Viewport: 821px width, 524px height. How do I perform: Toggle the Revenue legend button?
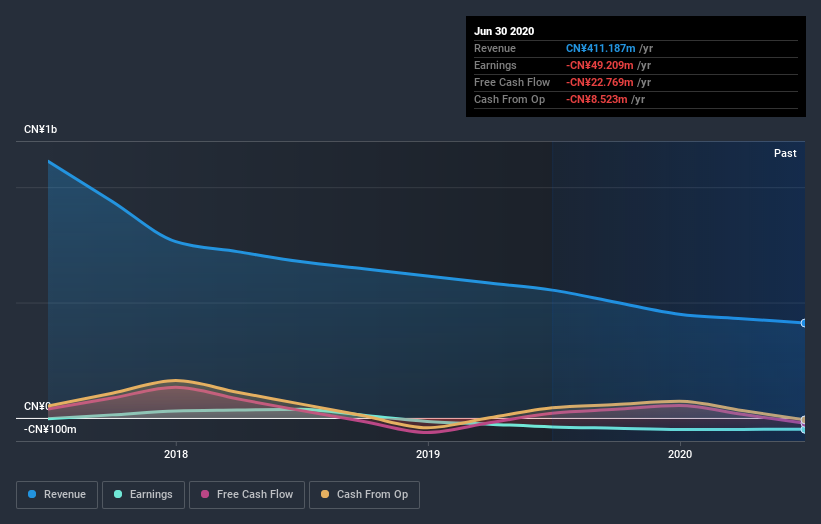click(57, 495)
